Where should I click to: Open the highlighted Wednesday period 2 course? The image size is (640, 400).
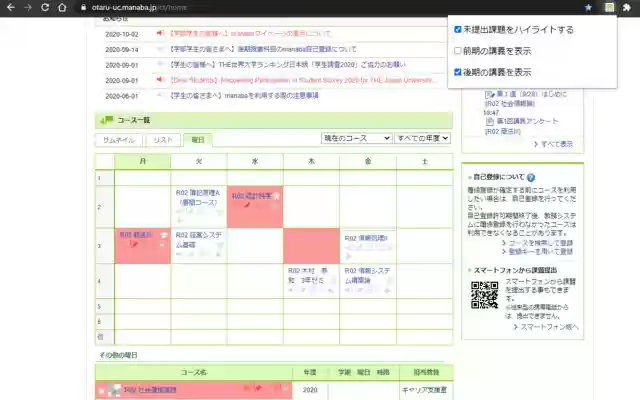coord(252,196)
